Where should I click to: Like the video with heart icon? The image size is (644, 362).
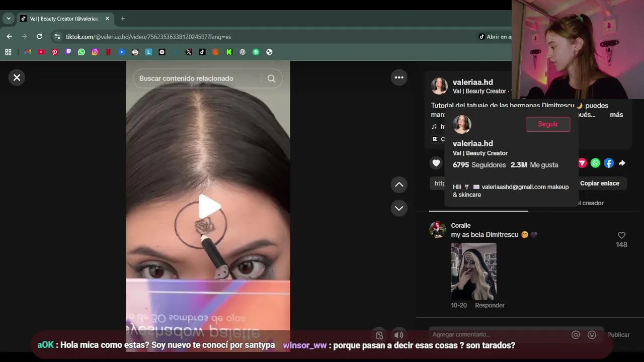(436, 163)
